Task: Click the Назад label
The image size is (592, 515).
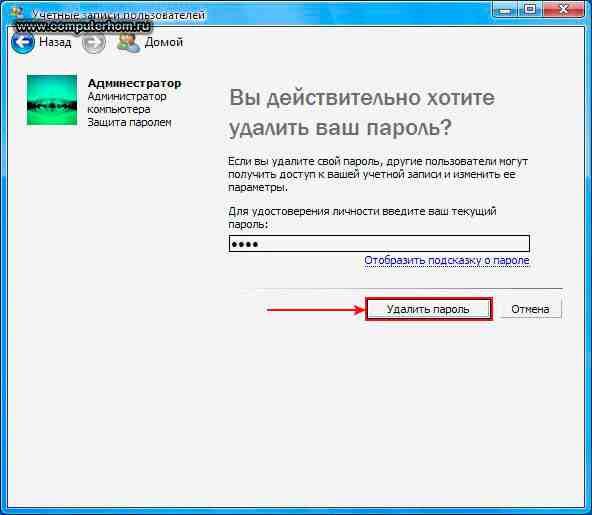Action: [x=55, y=42]
